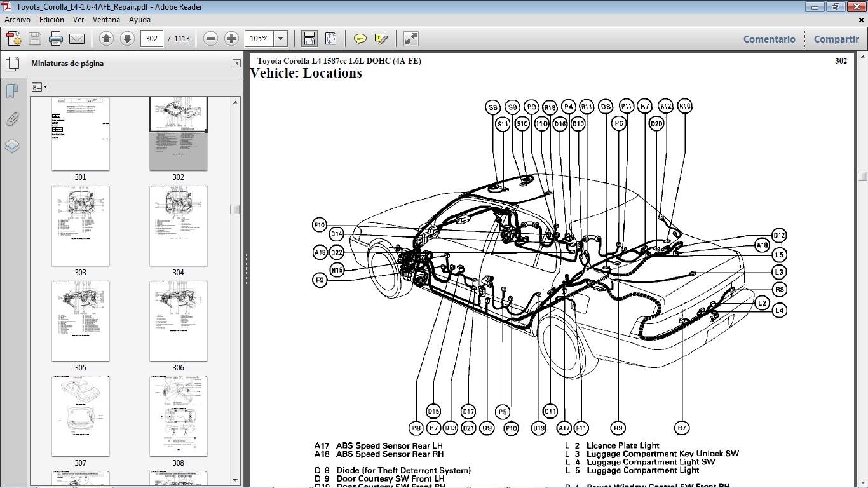Go to the next page with the down arrow
This screenshot has width=868, height=488.
[x=127, y=39]
